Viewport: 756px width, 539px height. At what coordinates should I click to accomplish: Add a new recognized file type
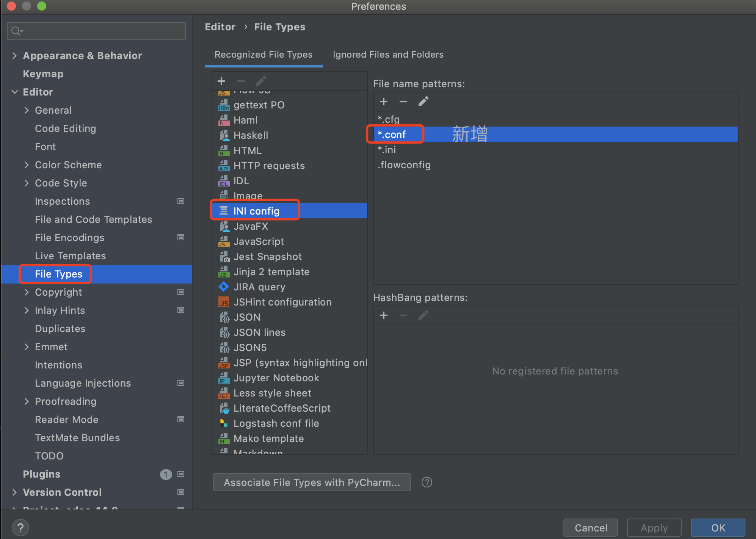221,81
